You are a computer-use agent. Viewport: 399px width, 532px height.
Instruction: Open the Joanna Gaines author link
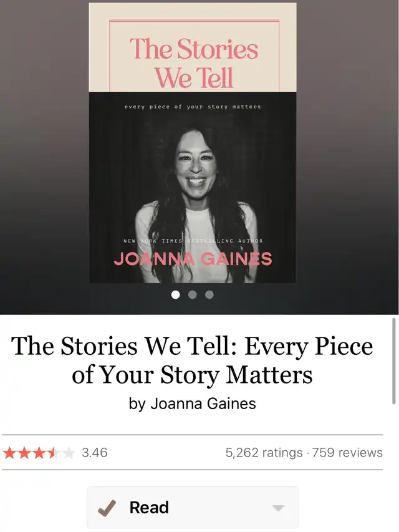click(x=203, y=404)
